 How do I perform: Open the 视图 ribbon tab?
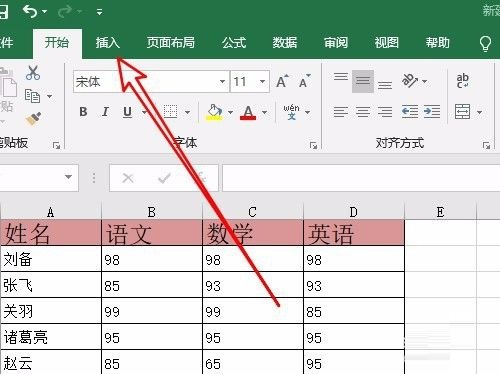click(x=386, y=43)
